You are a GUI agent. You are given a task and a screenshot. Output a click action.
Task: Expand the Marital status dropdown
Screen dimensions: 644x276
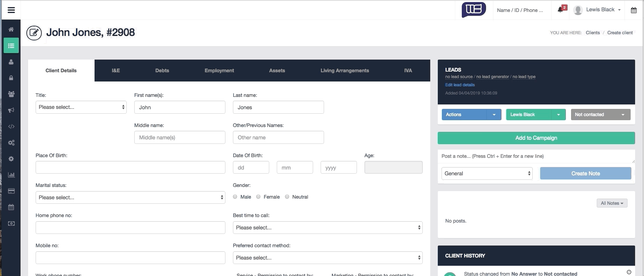tap(130, 198)
